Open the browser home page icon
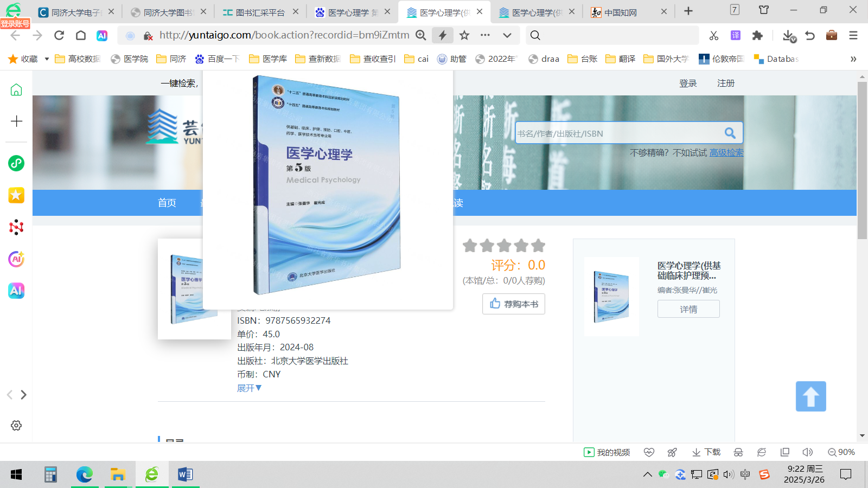 (x=81, y=35)
